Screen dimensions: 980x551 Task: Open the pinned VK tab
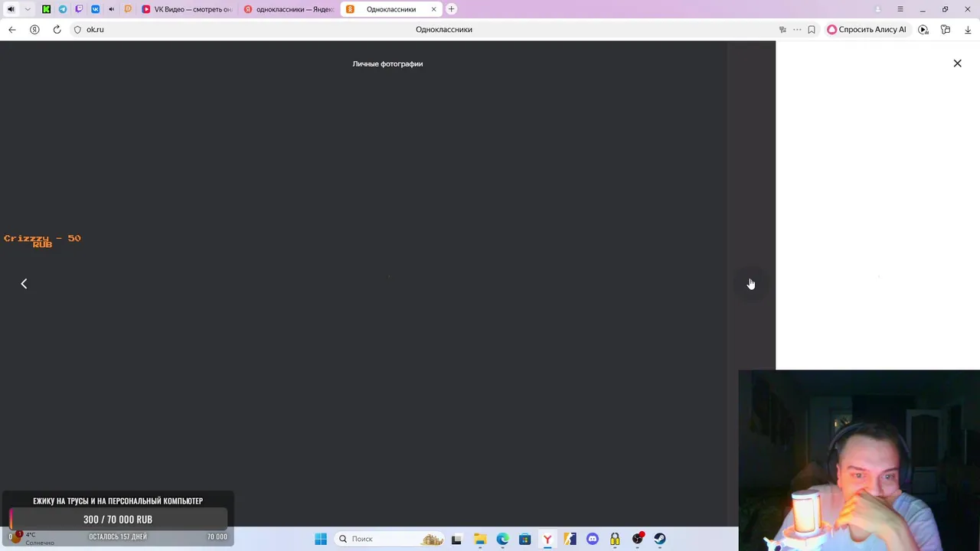tap(95, 9)
